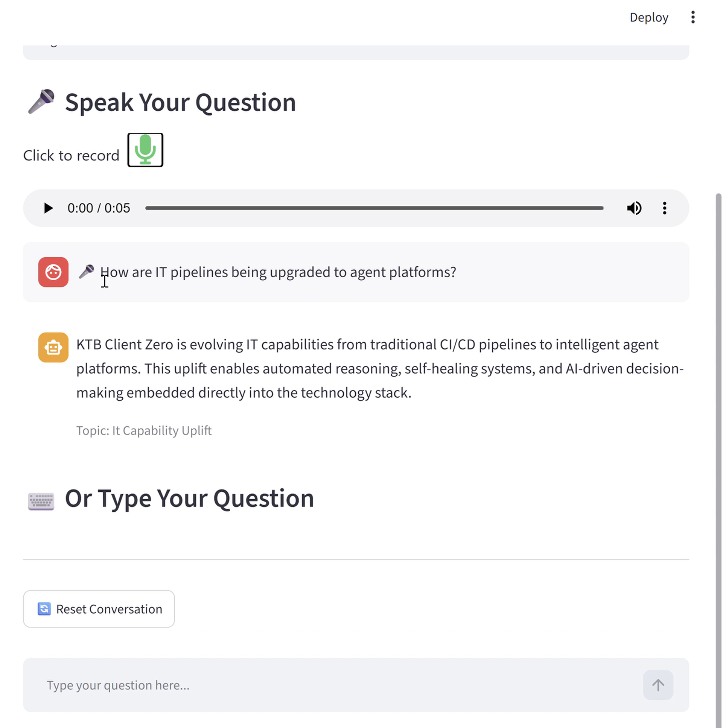Click the green microphone record button

145,150
